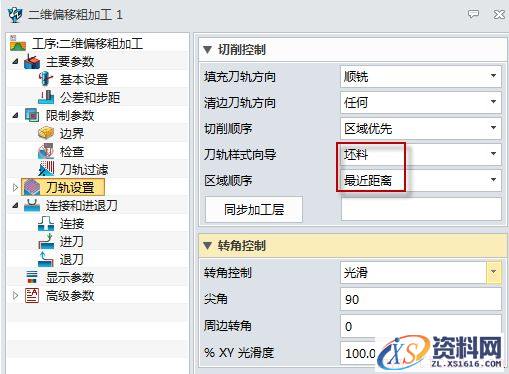The height and width of the screenshot is (374, 509).
Task: Click the 切削顺序 label
Action: pyautogui.click(x=228, y=129)
